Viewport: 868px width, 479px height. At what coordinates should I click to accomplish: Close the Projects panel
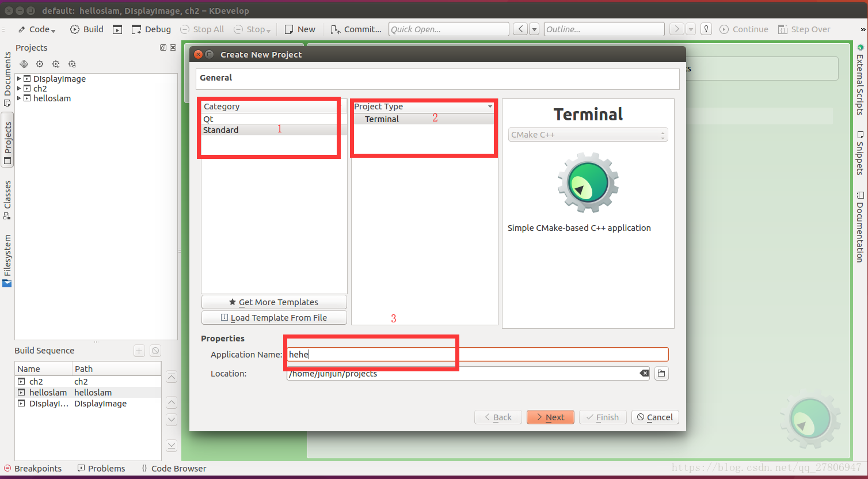pos(173,48)
